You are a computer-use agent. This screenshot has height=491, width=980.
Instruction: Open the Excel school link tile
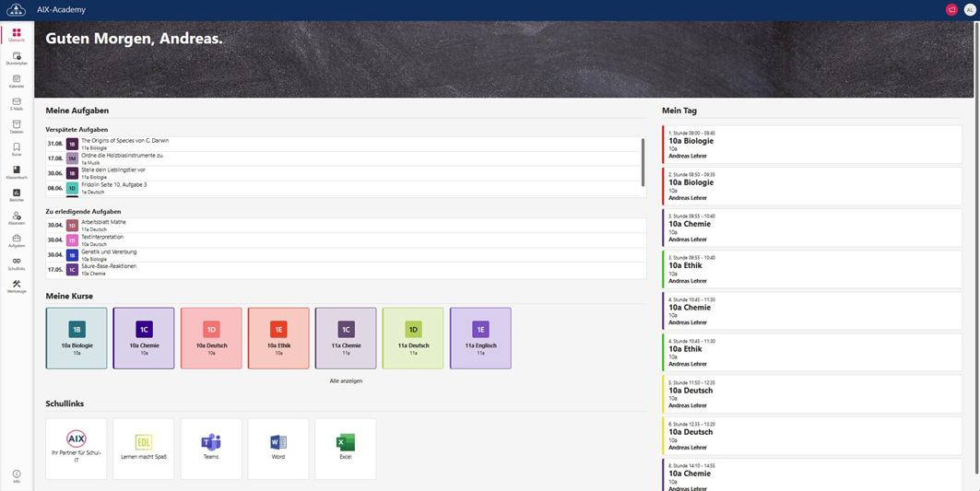(x=346, y=449)
